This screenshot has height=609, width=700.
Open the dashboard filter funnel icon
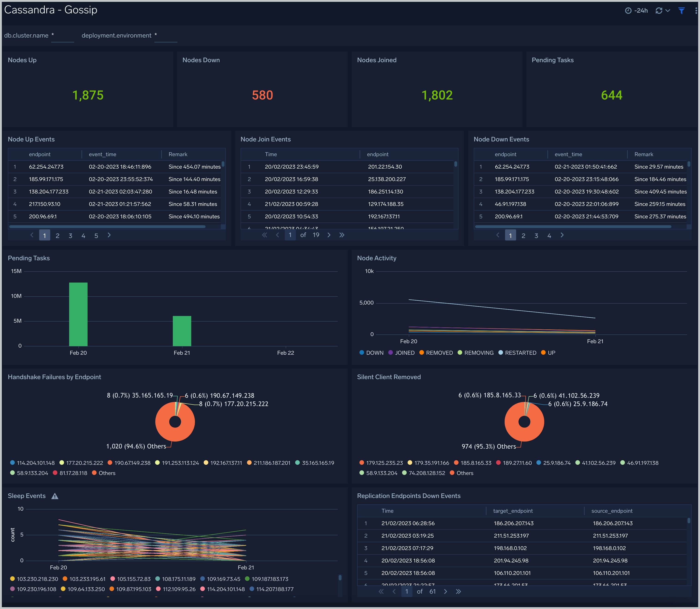(x=681, y=11)
